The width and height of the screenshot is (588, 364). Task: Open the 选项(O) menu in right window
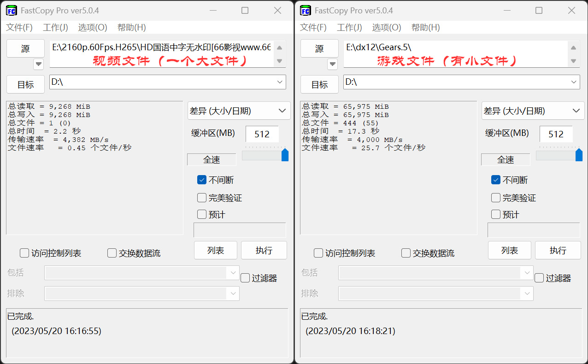click(x=386, y=28)
